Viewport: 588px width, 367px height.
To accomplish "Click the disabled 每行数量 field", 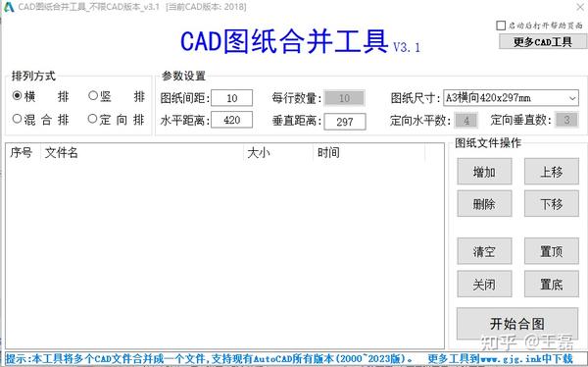I will pyautogui.click(x=345, y=98).
